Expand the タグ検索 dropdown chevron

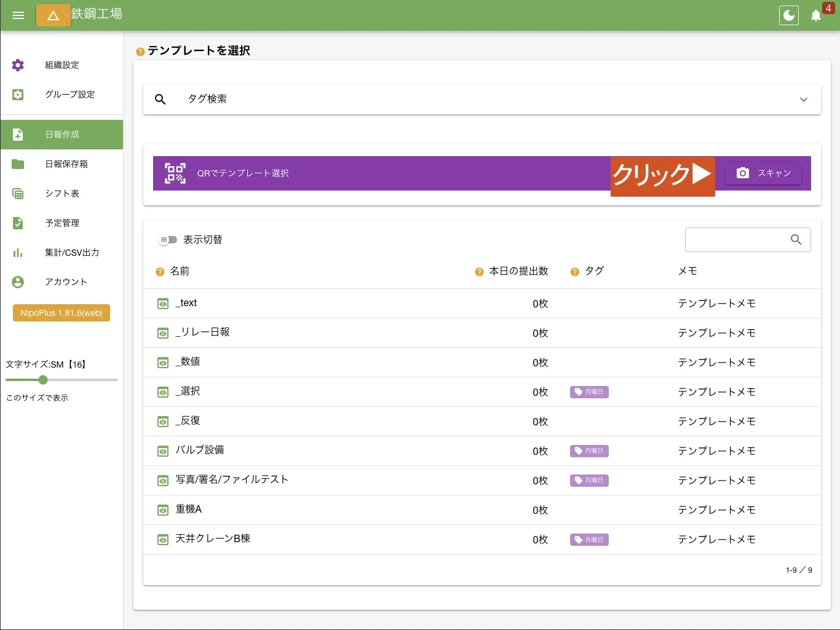click(x=804, y=100)
